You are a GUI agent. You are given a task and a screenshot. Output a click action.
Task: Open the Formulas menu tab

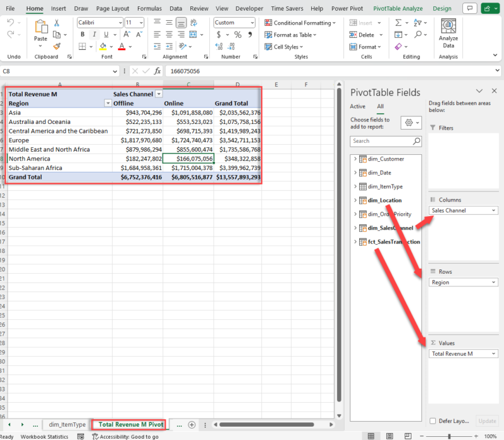[x=149, y=9]
